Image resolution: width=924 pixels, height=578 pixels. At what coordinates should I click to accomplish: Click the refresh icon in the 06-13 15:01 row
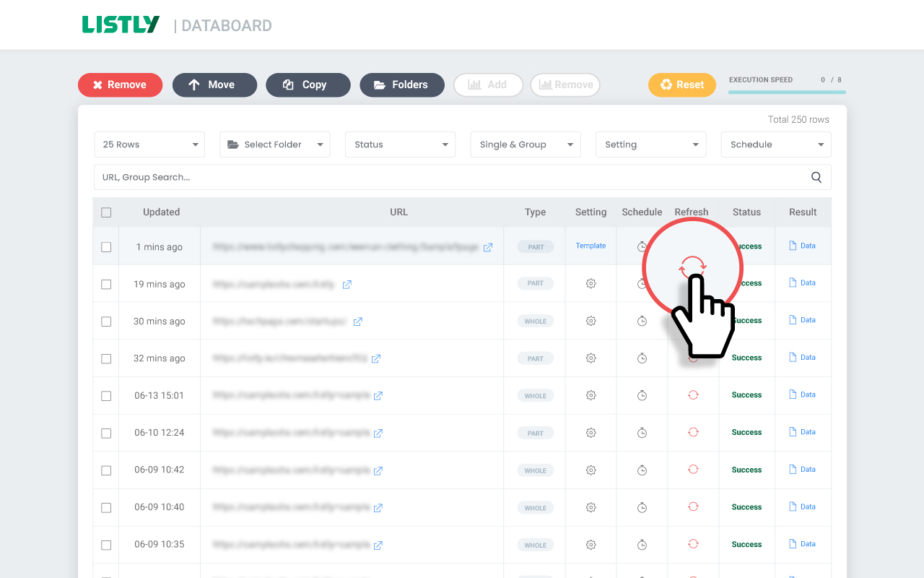(693, 395)
